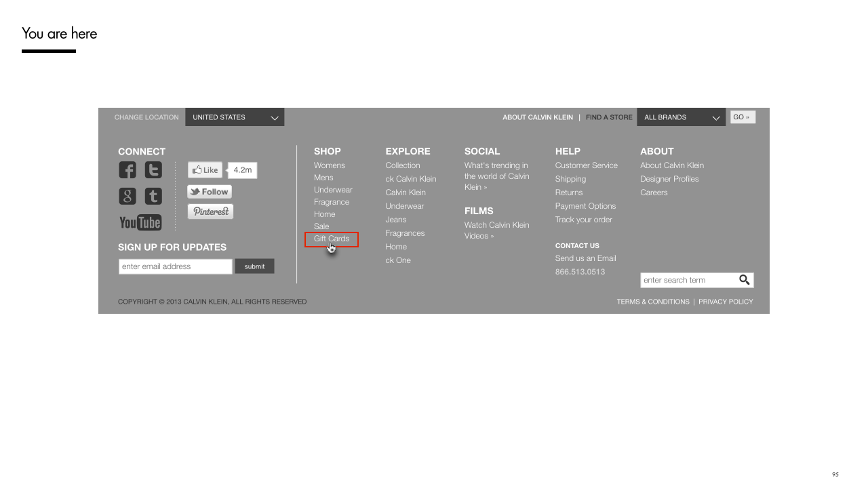This screenshot has height=488, width=868.
Task: Open About Calvin Klein in top bar
Action: point(538,117)
